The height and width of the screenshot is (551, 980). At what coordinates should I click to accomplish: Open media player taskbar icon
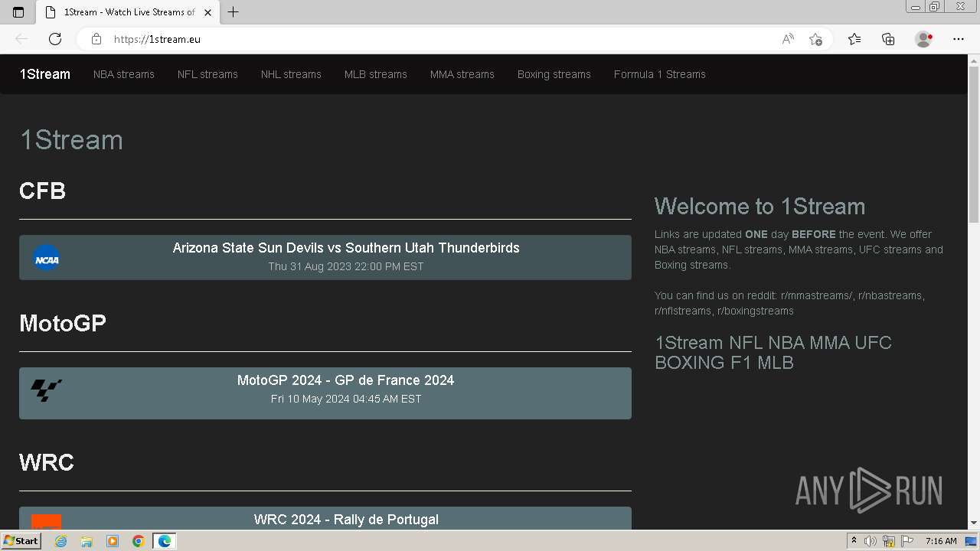[x=113, y=541]
